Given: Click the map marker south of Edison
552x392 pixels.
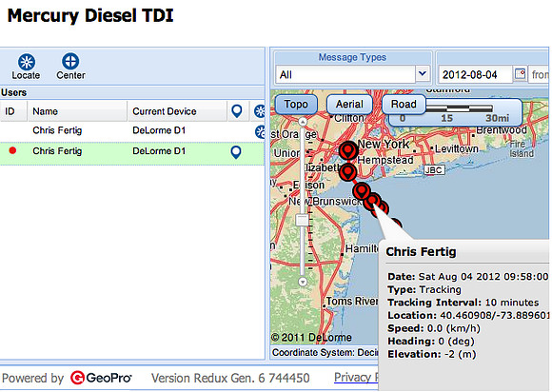Looking at the screenshot, I should point(362,192).
